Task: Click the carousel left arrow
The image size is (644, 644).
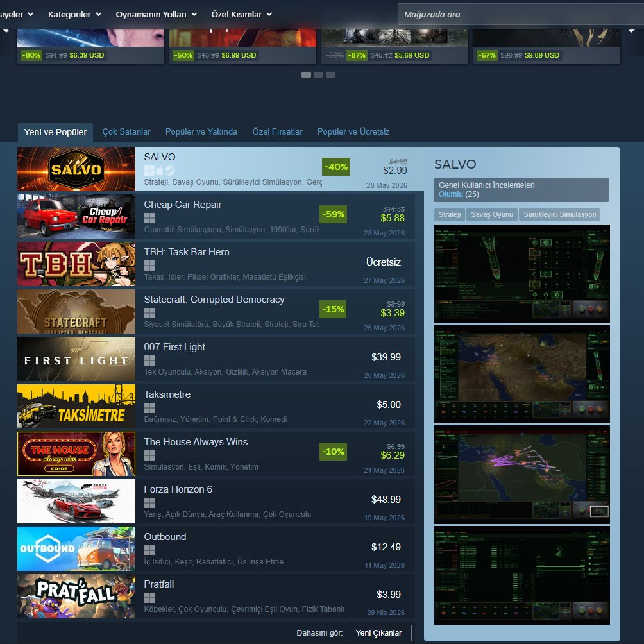Action: [6, 31]
